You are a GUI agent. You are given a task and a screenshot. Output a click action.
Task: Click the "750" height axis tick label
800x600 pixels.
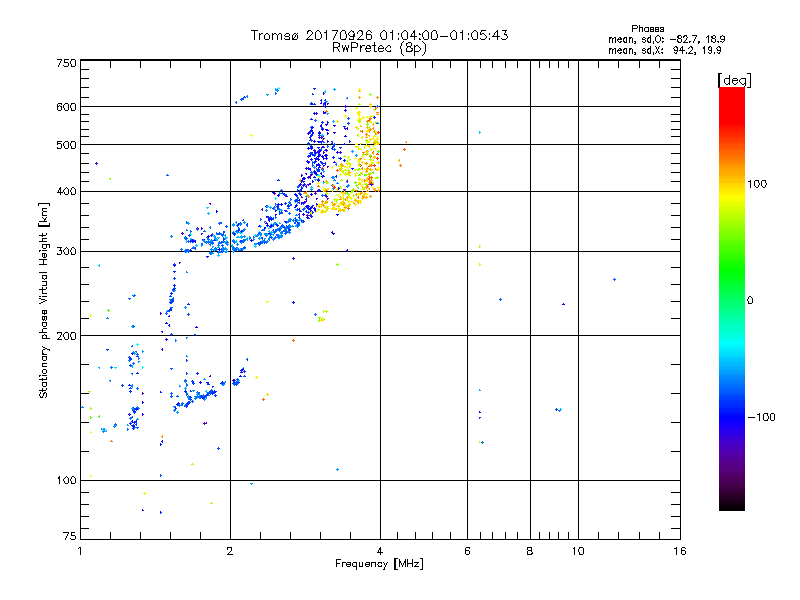coord(66,63)
